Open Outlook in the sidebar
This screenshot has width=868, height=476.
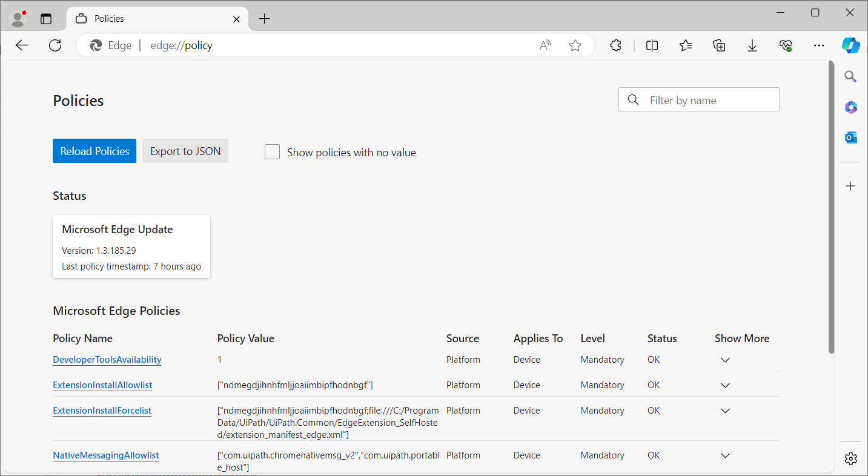tap(850, 137)
